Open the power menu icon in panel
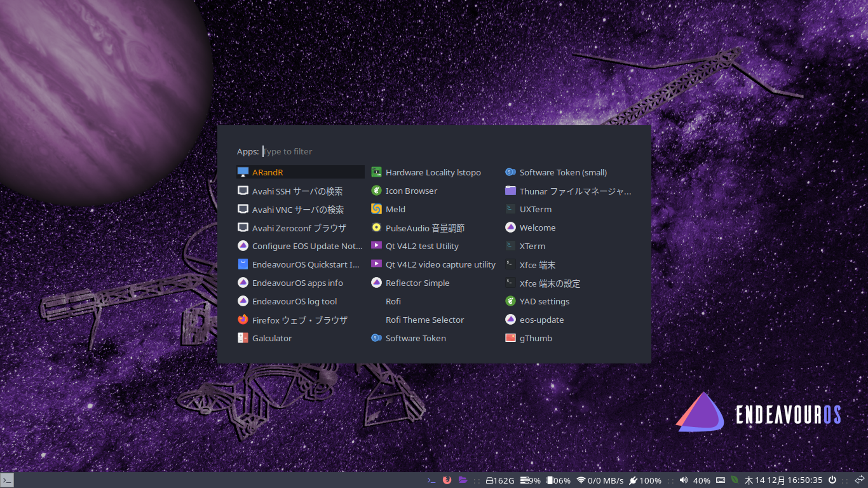The height and width of the screenshot is (488, 868). tap(832, 480)
